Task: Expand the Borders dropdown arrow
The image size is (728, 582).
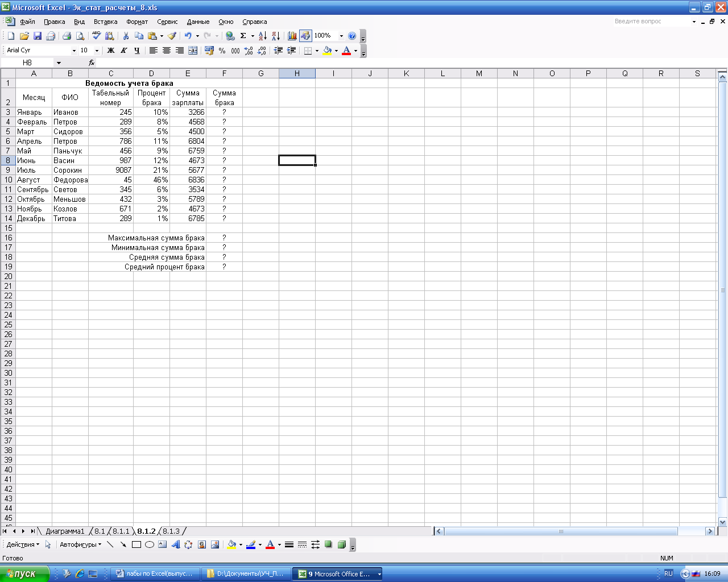Action: pyautogui.click(x=317, y=51)
